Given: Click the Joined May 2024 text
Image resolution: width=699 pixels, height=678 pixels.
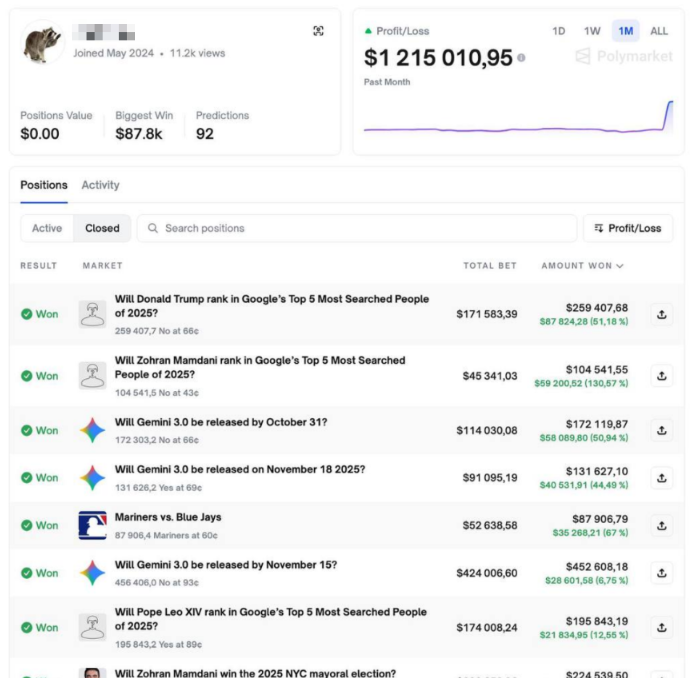Looking at the screenshot, I should click(113, 53).
